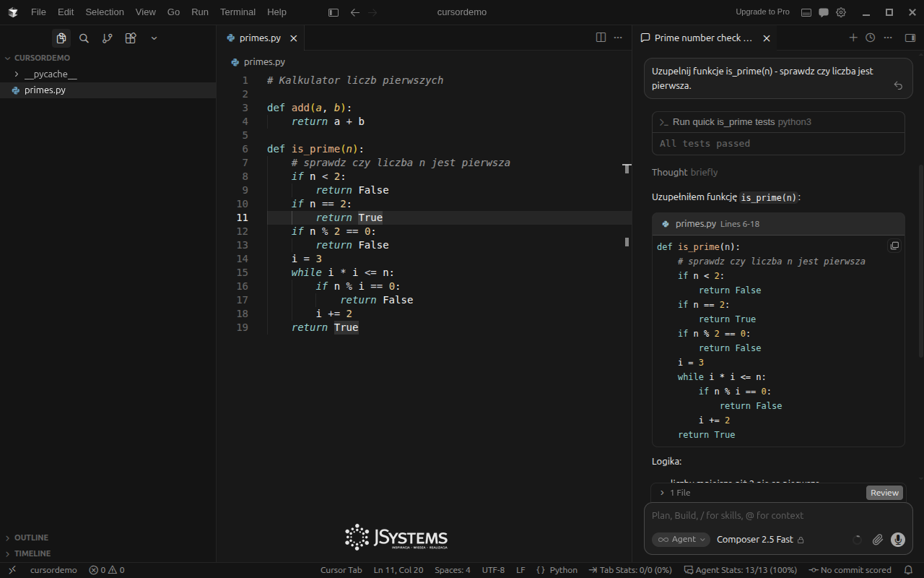Image resolution: width=924 pixels, height=578 pixels.
Task: Focus the Plan, Build chat input field
Action: [x=778, y=516]
